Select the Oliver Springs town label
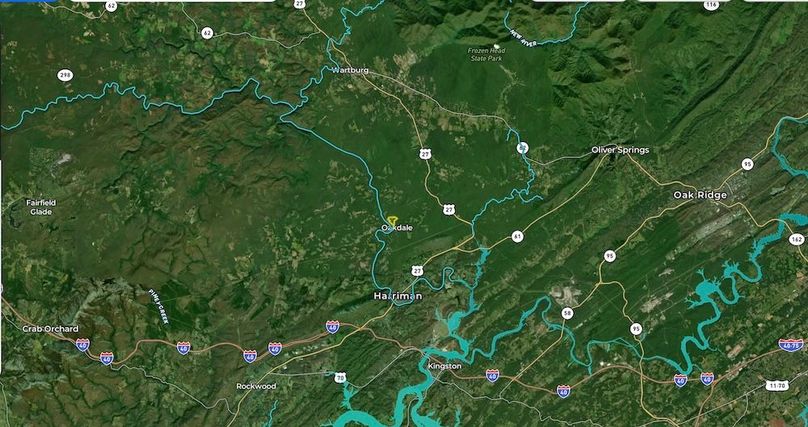 (620, 150)
